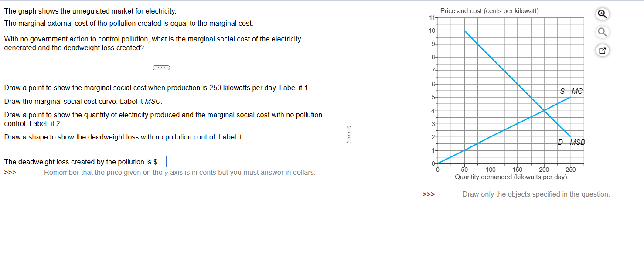Zoom into the graph with magnifier plus icon
The width and height of the screenshot is (644, 255).
coord(602,14)
